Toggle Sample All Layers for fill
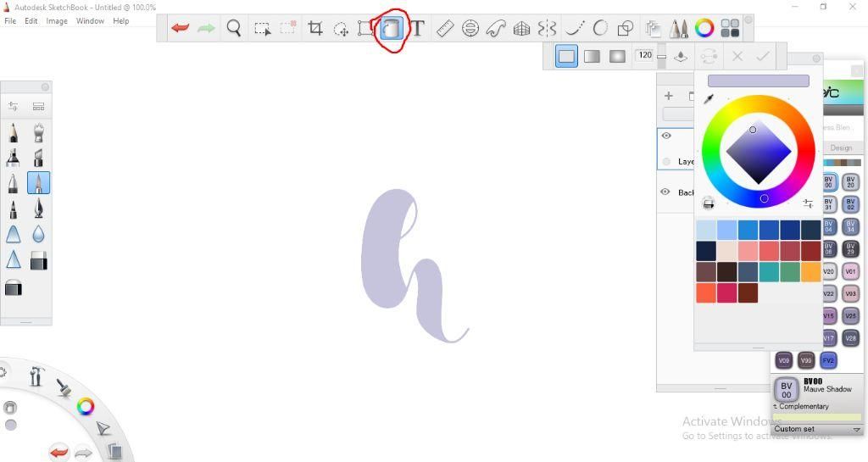The height and width of the screenshot is (462, 868). pos(681,57)
